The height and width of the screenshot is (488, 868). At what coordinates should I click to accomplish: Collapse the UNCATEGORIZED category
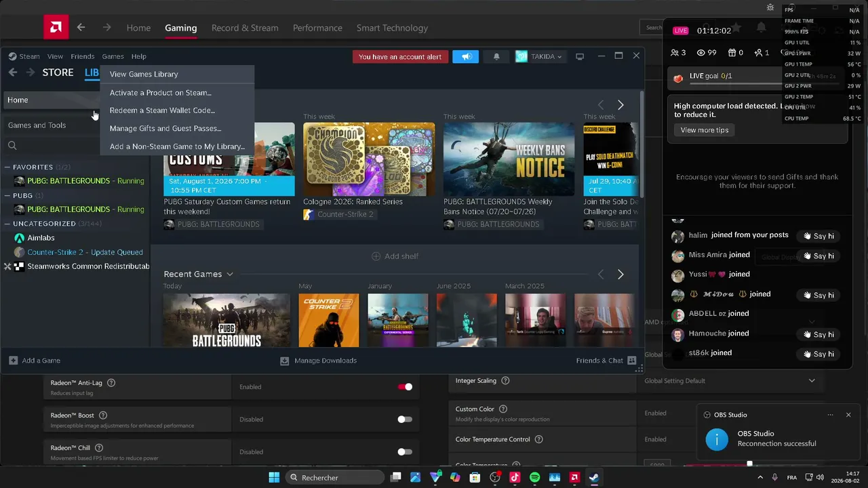[x=7, y=224]
